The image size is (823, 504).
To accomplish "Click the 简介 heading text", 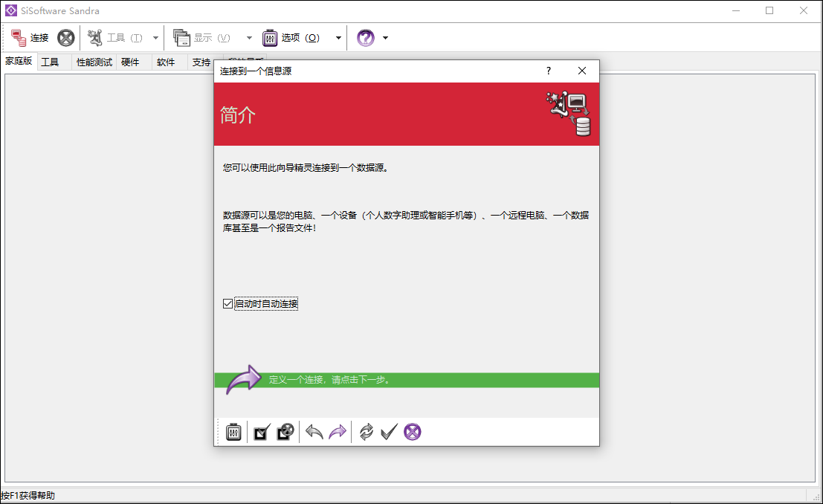I will 238,115.
